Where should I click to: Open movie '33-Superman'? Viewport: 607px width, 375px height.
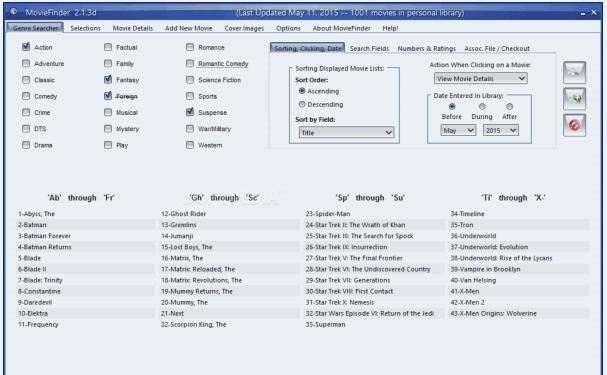325,324
